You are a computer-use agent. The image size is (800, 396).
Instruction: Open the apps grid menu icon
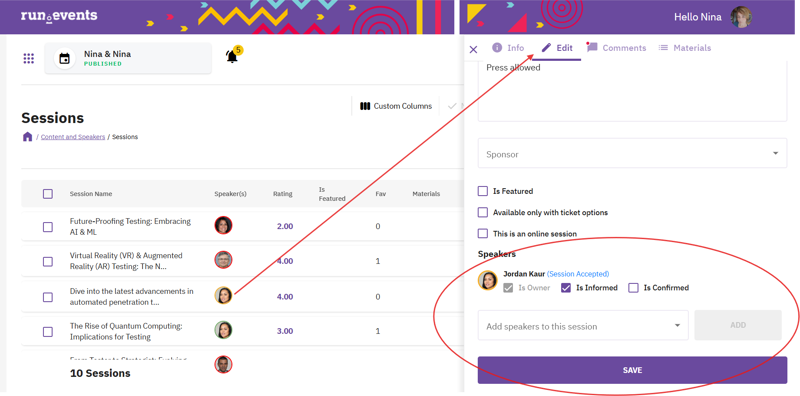click(x=29, y=59)
